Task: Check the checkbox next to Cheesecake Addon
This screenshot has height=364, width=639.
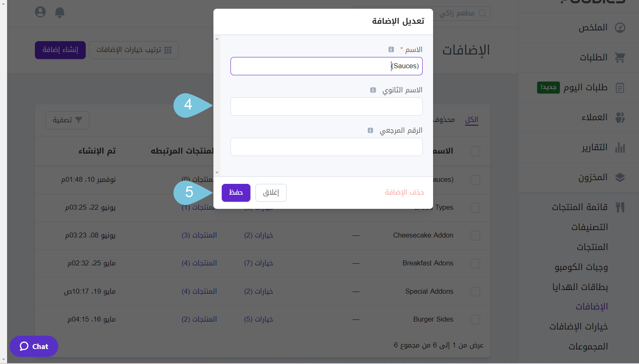Action: pos(475,235)
